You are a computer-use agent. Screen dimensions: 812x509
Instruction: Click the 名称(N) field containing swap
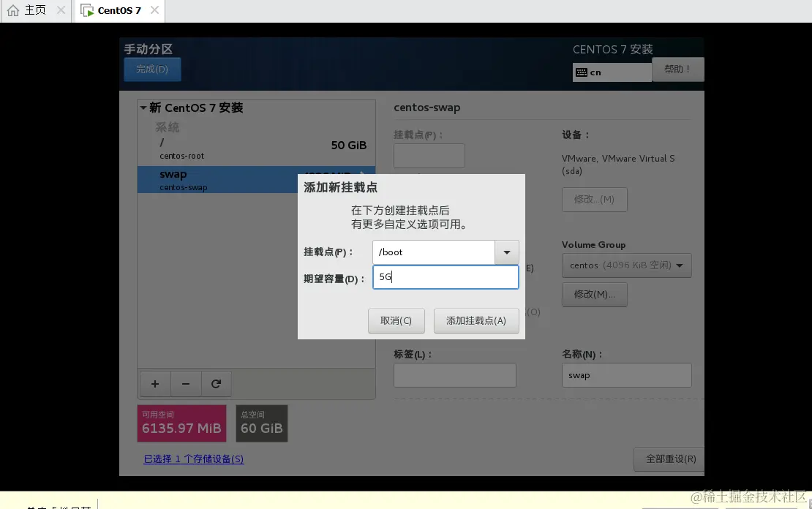tap(627, 375)
